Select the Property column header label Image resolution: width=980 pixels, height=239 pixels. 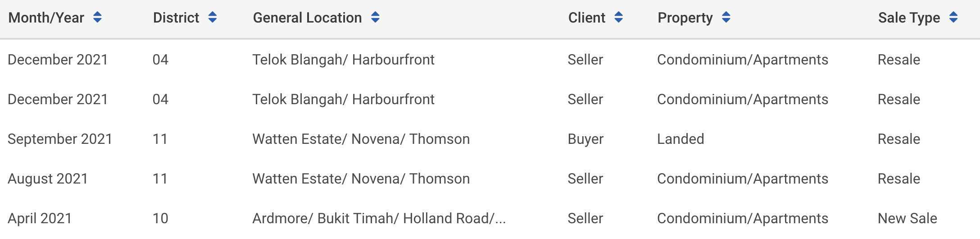pyautogui.click(x=685, y=18)
